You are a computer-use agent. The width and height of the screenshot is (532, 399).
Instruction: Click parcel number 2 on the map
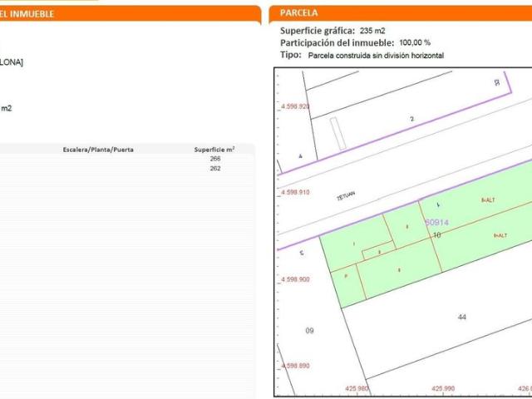tap(412, 119)
